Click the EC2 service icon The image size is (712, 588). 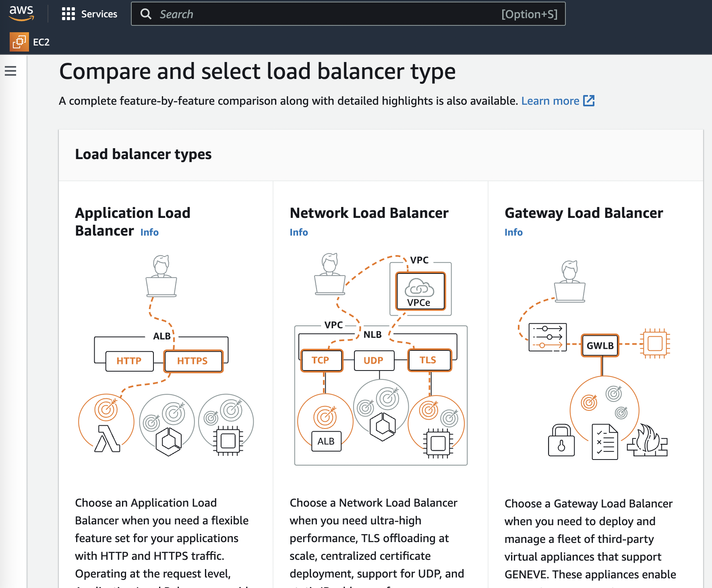[19, 42]
